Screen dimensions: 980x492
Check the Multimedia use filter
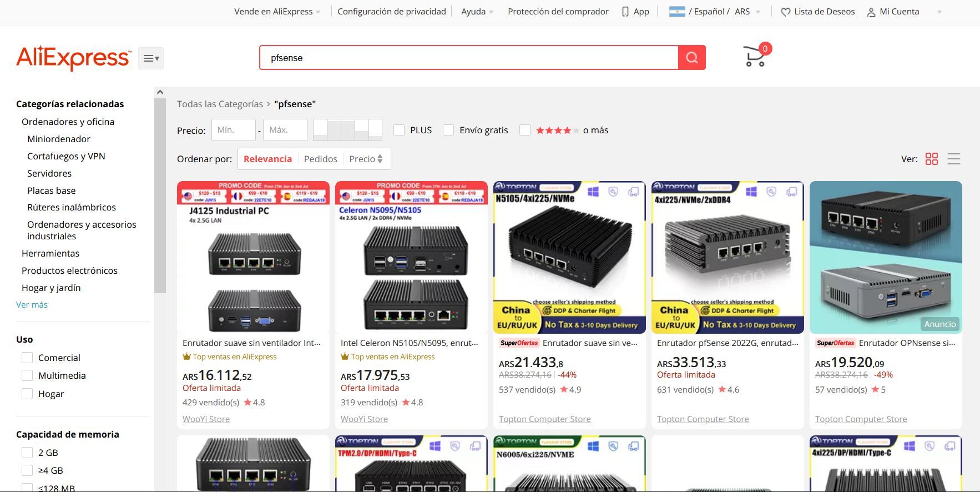click(27, 375)
